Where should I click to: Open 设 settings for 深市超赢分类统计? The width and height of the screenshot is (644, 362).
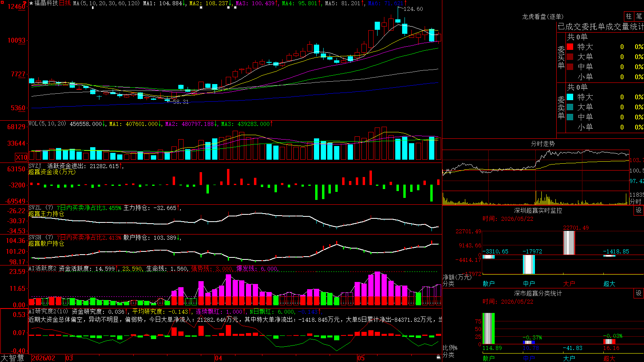pyautogui.click(x=639, y=293)
